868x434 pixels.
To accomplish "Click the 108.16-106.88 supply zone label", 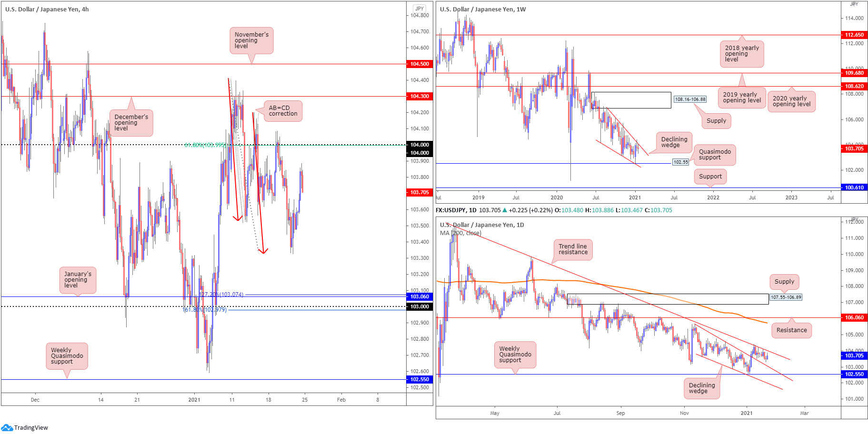I will [x=690, y=99].
